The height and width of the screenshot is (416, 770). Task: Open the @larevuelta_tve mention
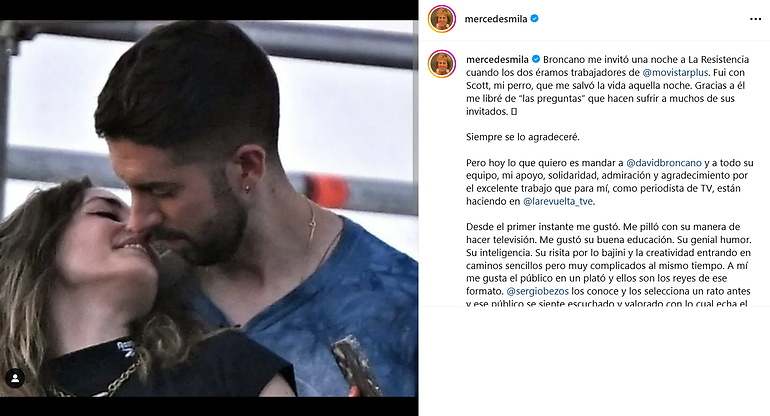(x=558, y=201)
